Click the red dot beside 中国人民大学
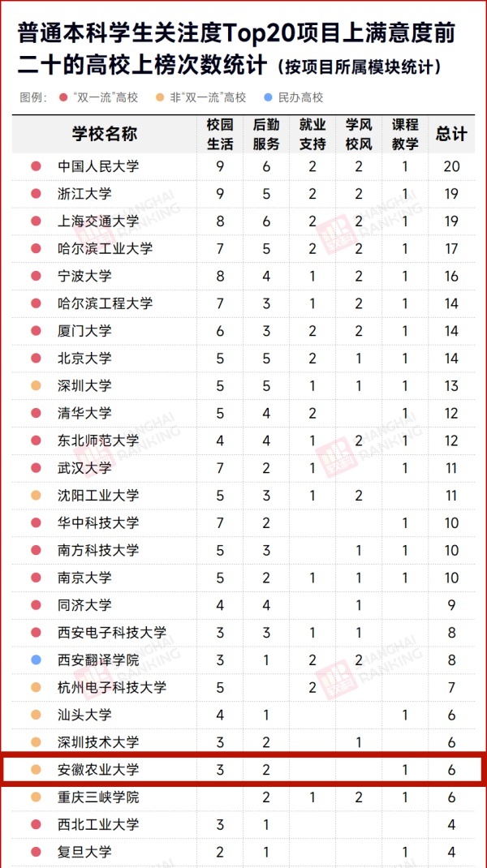The image size is (487, 868). pyautogui.click(x=36, y=166)
